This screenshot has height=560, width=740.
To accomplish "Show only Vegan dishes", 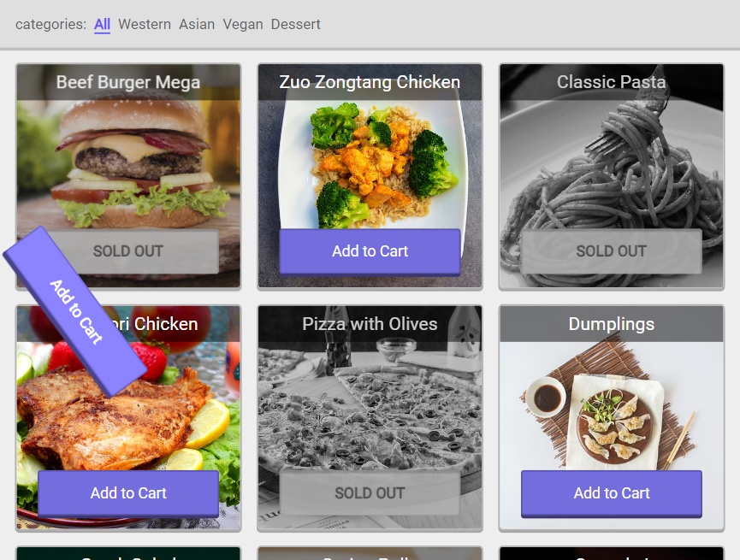I will [243, 24].
